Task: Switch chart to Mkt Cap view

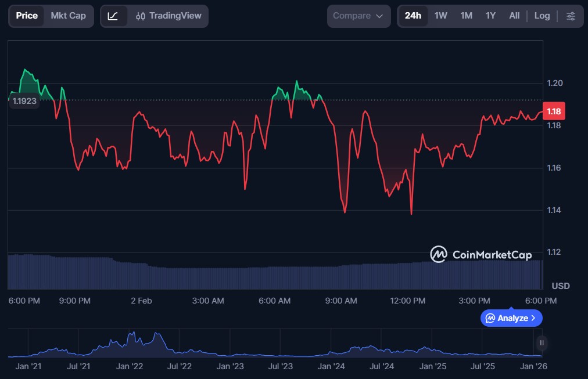Action: tap(68, 16)
